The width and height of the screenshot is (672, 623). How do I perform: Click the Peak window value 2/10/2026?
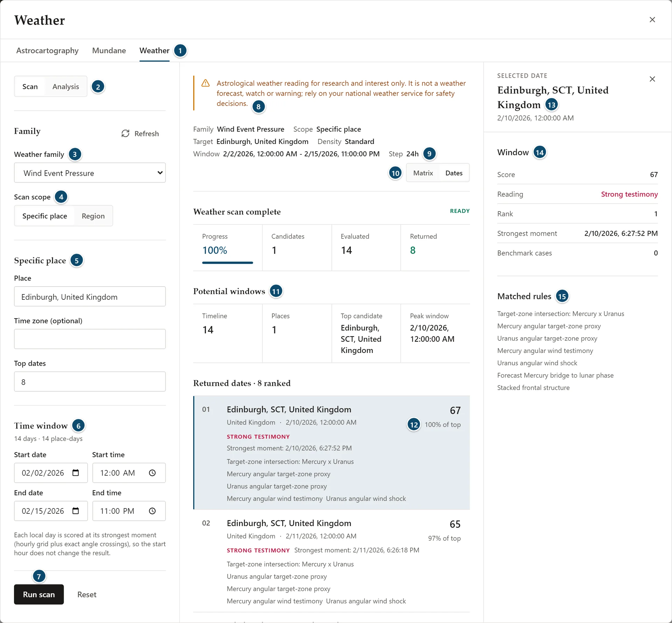[x=432, y=333]
